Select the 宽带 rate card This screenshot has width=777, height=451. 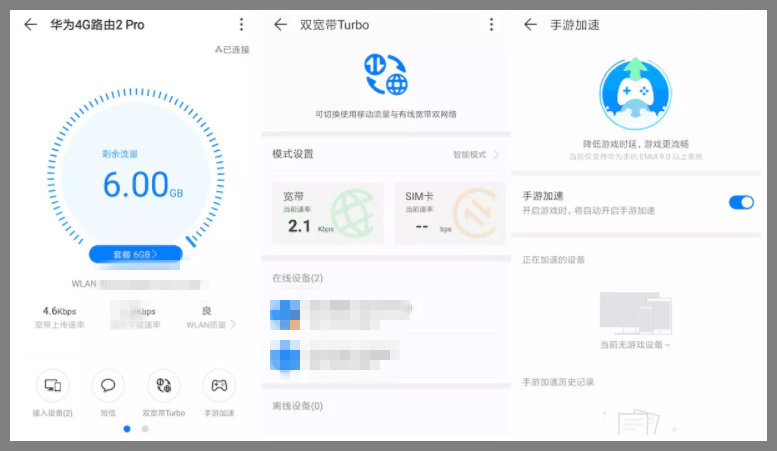coord(328,213)
